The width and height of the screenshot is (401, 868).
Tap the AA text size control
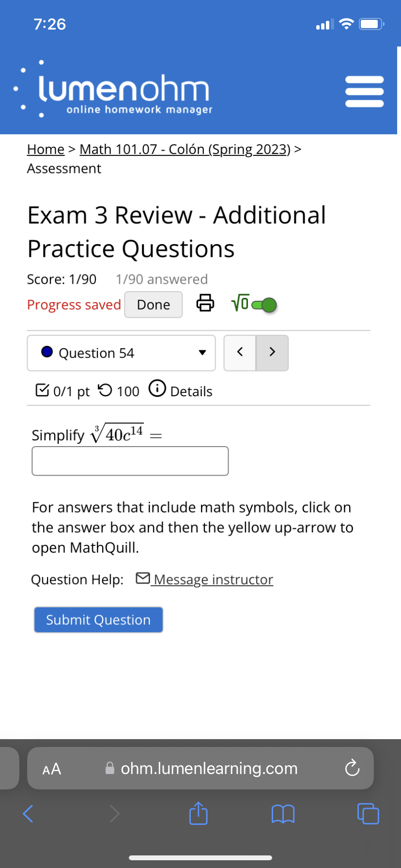pyautogui.click(x=51, y=768)
